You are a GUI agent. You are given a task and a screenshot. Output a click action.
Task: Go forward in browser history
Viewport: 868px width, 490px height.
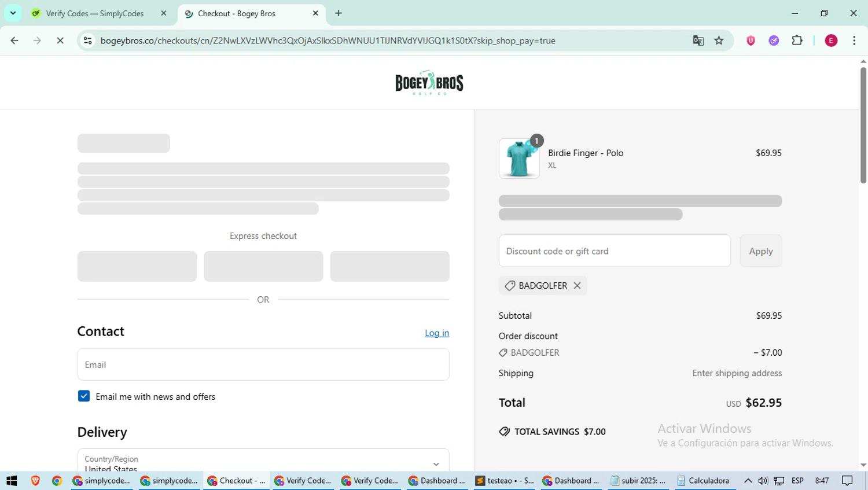tap(37, 40)
